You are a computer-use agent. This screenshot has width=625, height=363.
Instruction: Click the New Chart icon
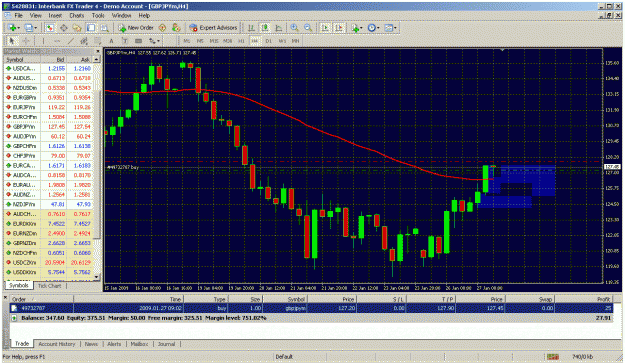coord(12,28)
